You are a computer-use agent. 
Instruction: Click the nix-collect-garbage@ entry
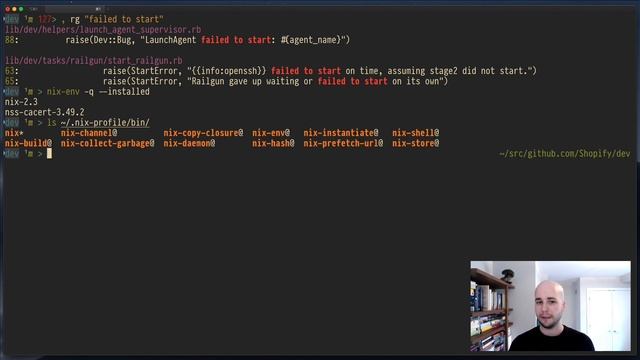(x=108, y=143)
